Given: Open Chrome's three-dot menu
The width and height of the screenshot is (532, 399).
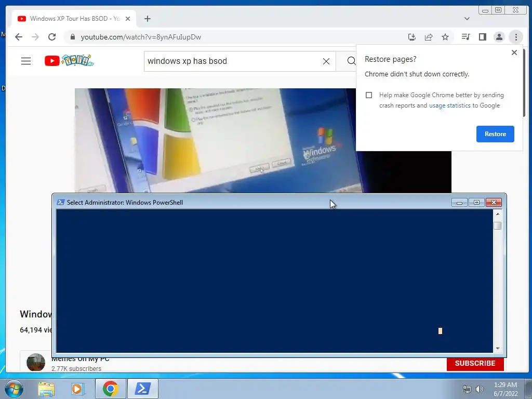Looking at the screenshot, I should click(x=516, y=37).
